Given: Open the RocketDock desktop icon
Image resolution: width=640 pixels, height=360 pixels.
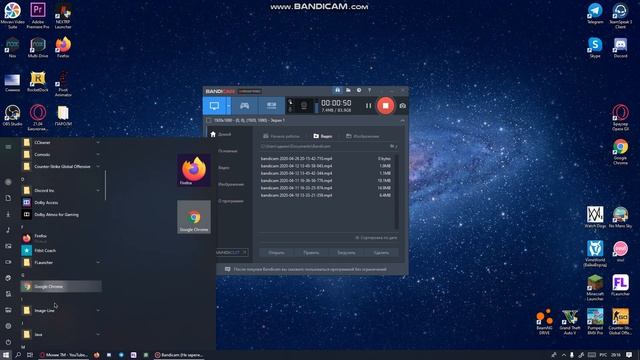Looking at the screenshot, I should tap(38, 82).
